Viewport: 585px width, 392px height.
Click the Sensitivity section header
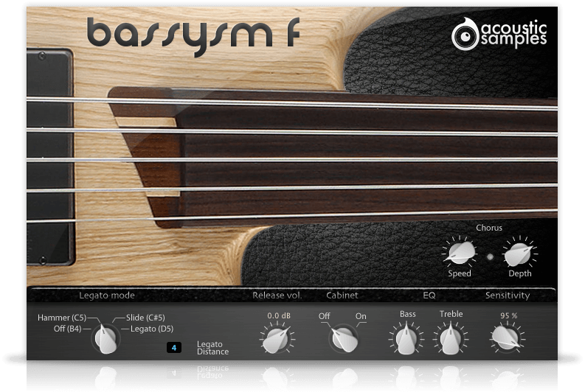pyautogui.click(x=508, y=295)
